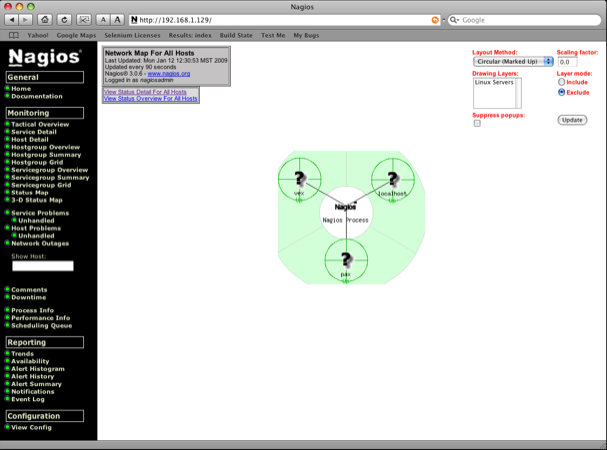Click the orange RSS snapback icon in address bar
The image size is (607, 450).
[x=435, y=20]
